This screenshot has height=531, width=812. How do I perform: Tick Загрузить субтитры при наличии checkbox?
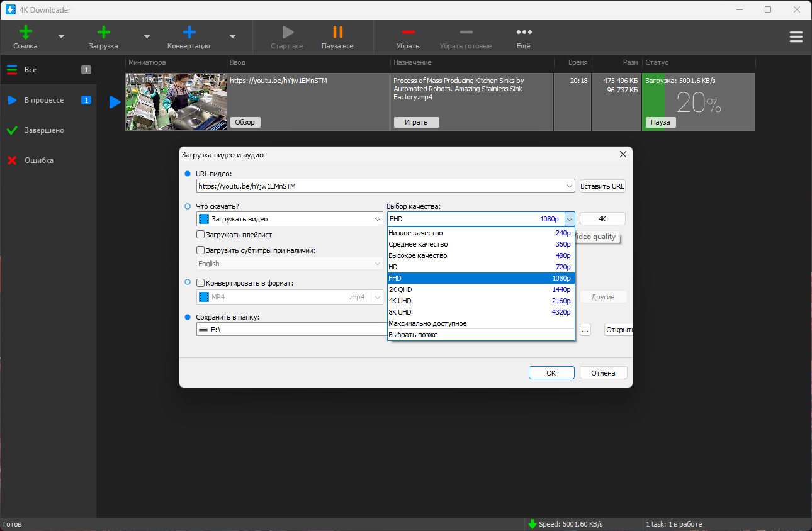point(201,250)
